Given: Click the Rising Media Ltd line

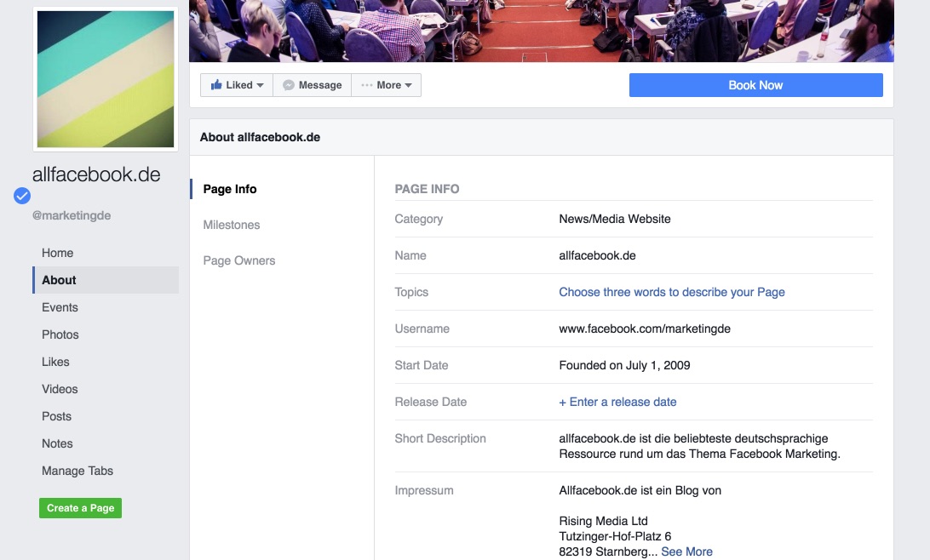Looking at the screenshot, I should pos(603,521).
